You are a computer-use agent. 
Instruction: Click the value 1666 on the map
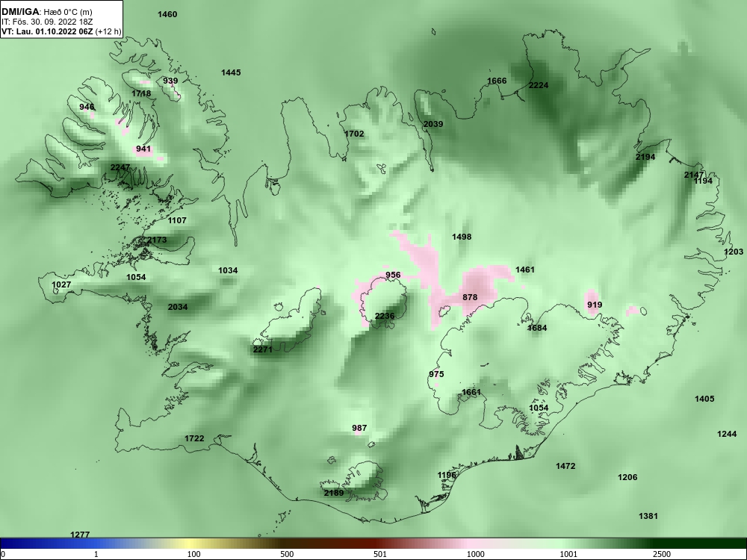[x=497, y=81]
